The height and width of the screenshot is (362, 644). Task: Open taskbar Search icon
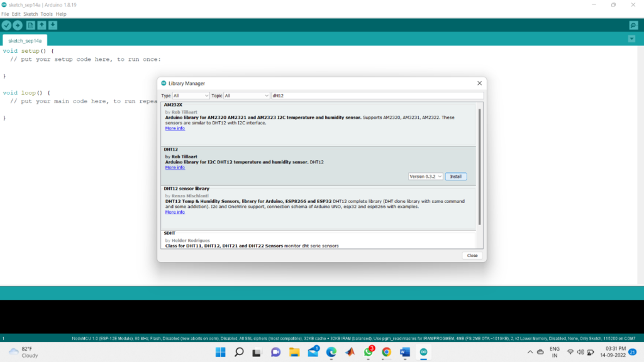pos(239,352)
